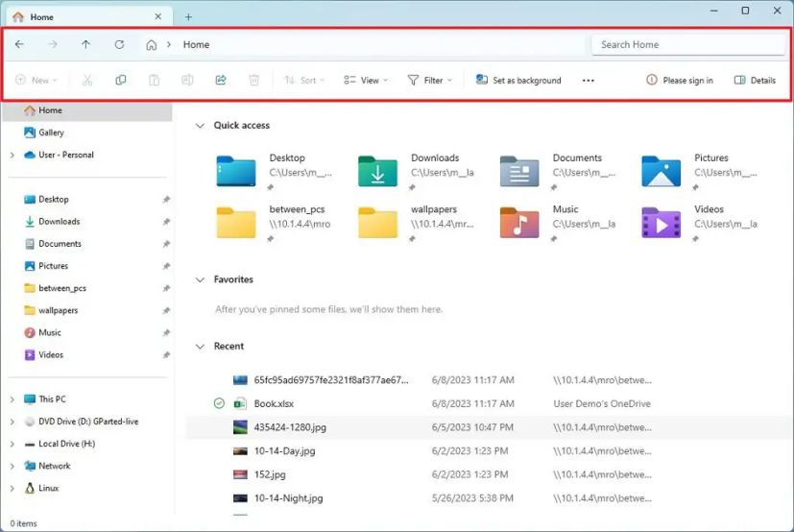Screen dimensions: 794x532
Task: Unpin Desktop from the sidebar
Action: tap(166, 200)
